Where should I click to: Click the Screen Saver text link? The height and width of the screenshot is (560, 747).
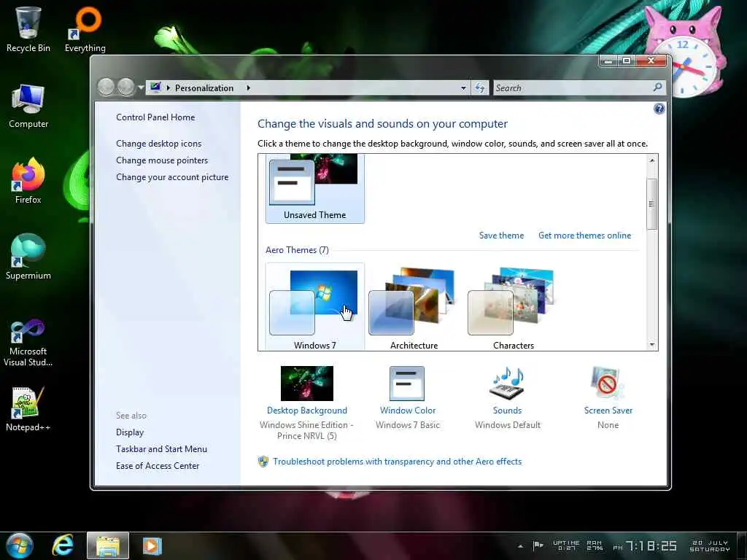pyautogui.click(x=608, y=411)
